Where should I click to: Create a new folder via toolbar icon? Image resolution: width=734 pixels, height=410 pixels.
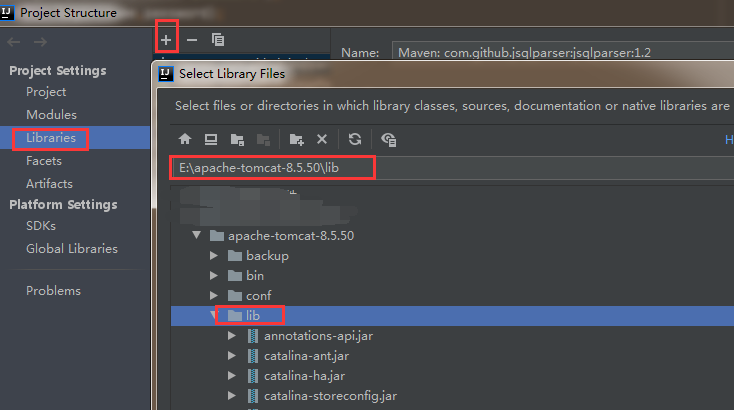[296, 139]
